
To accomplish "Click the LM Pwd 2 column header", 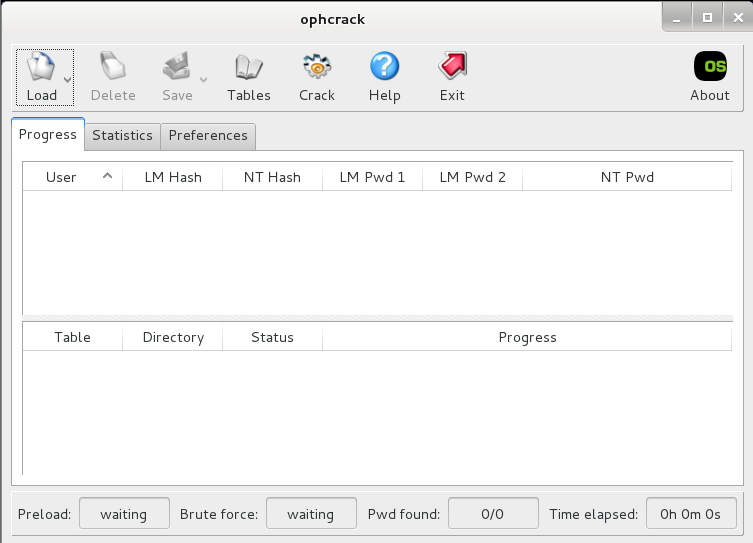I will 473,177.
